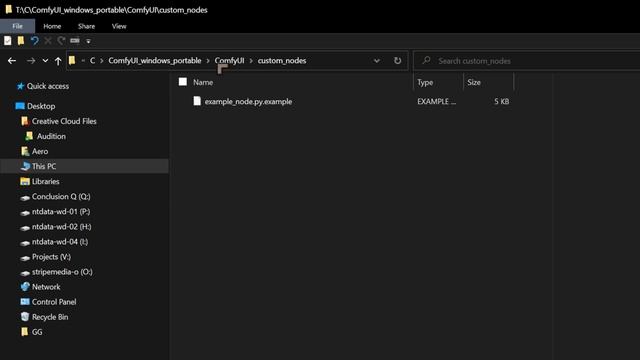Open Creative Cloud Files in sidebar

[x=64, y=121]
